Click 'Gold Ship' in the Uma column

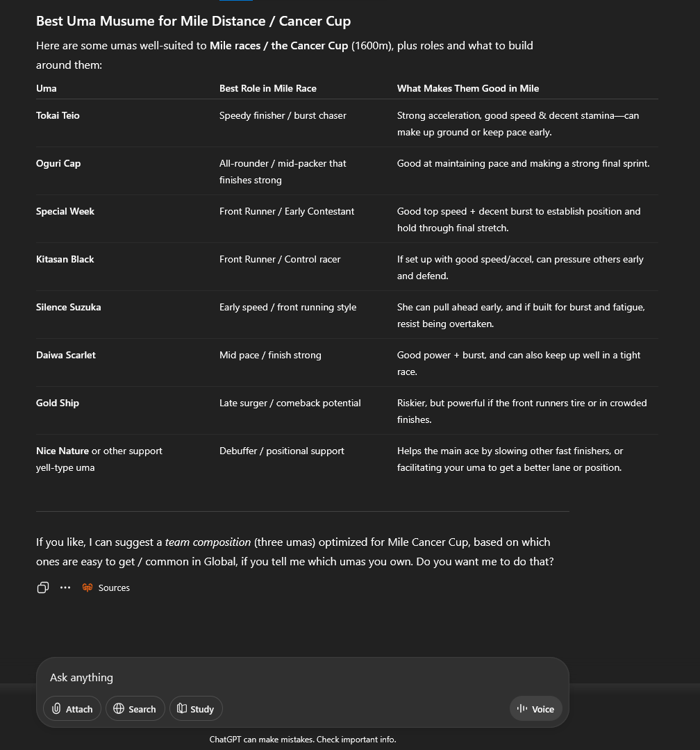point(58,403)
